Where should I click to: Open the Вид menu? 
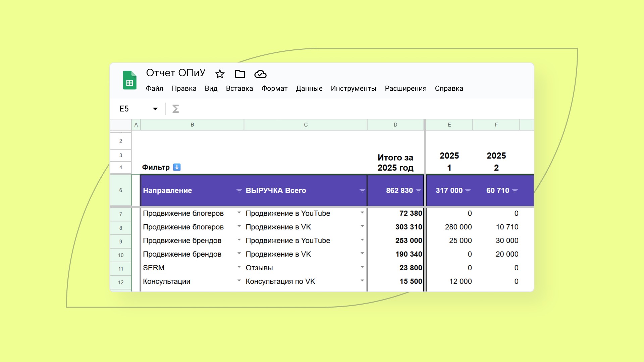click(x=211, y=88)
